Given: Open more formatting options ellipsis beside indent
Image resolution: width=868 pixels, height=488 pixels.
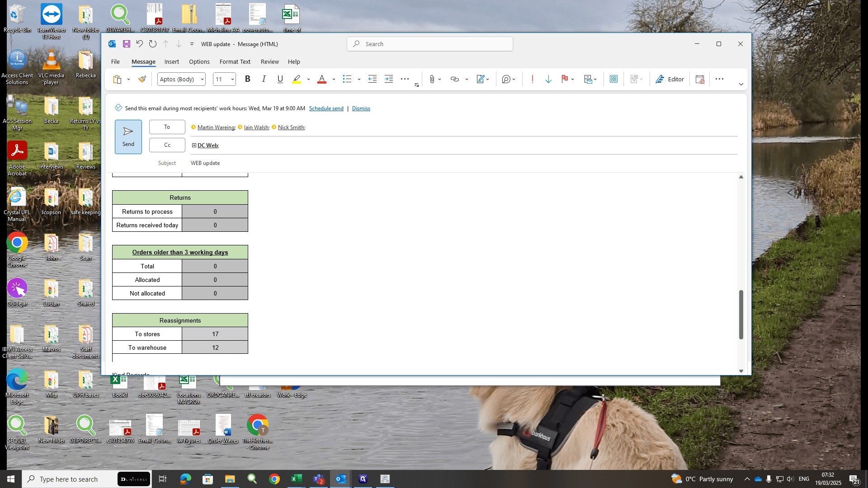Looking at the screenshot, I should (405, 79).
